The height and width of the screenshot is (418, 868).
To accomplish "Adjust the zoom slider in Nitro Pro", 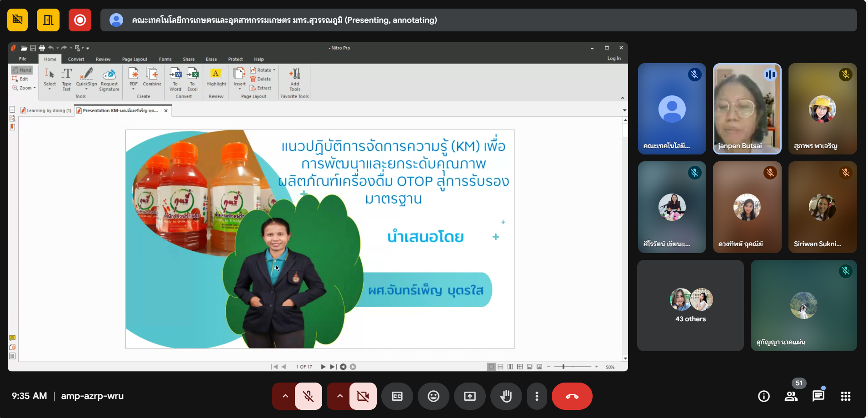I will coord(563,367).
